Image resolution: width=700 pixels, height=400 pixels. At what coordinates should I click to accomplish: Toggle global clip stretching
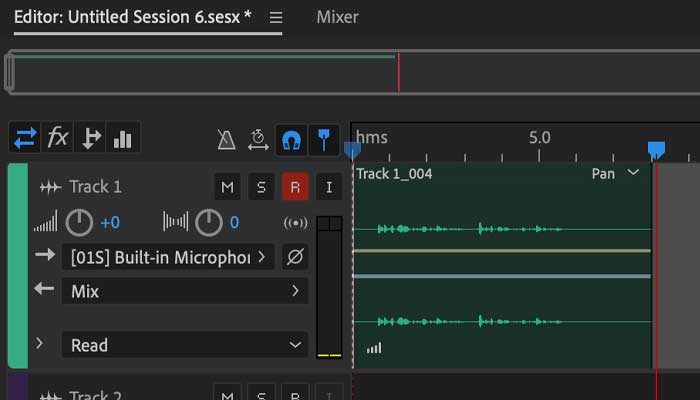pos(258,139)
